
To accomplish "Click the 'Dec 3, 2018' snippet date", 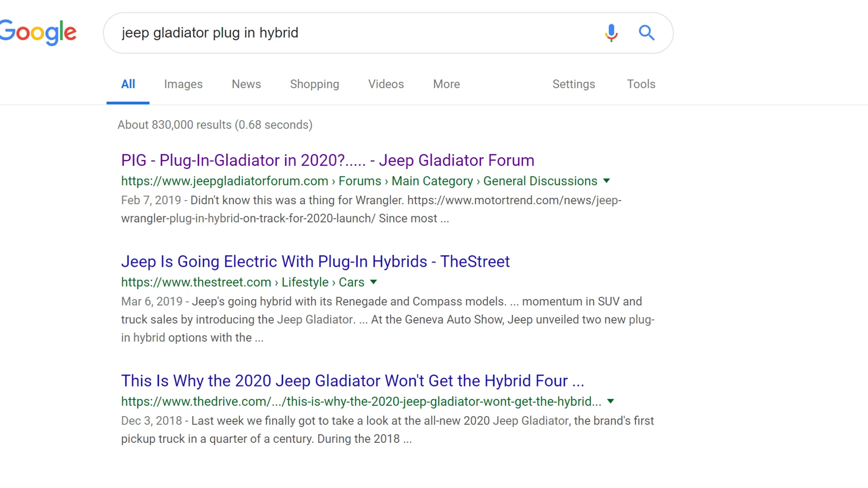I will point(151,421).
